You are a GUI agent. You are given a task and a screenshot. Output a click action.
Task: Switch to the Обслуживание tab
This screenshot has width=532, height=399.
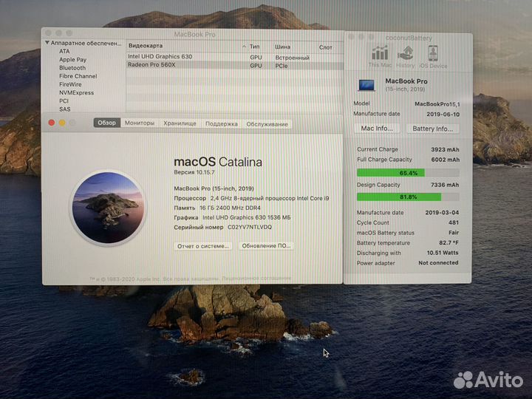[267, 124]
